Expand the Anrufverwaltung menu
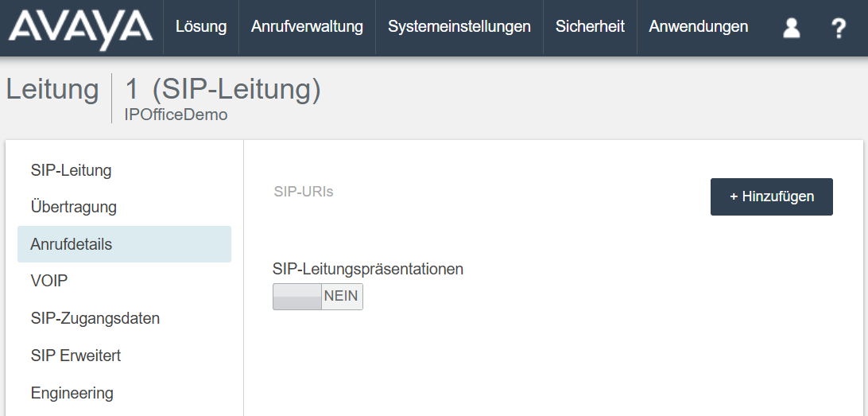This screenshot has height=416, width=868. click(307, 27)
